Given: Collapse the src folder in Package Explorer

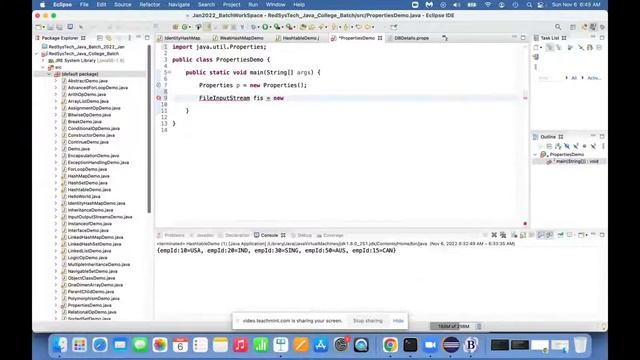Looking at the screenshot, I should 43,67.
